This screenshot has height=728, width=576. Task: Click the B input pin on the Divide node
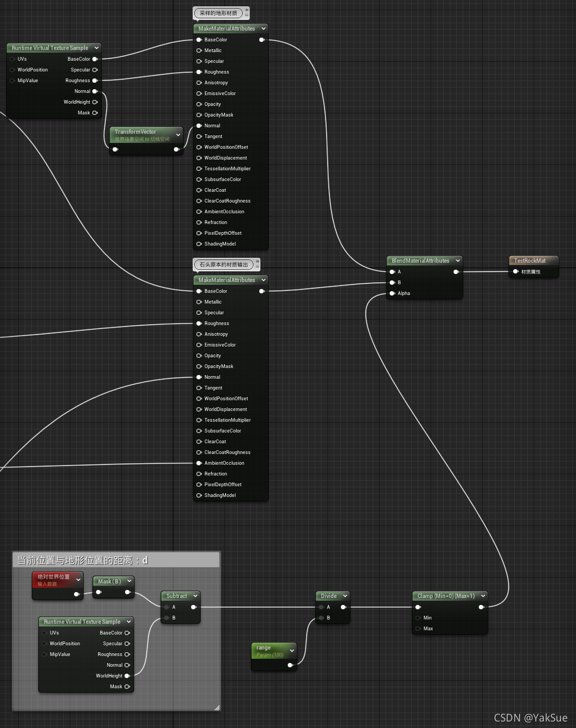coord(320,617)
